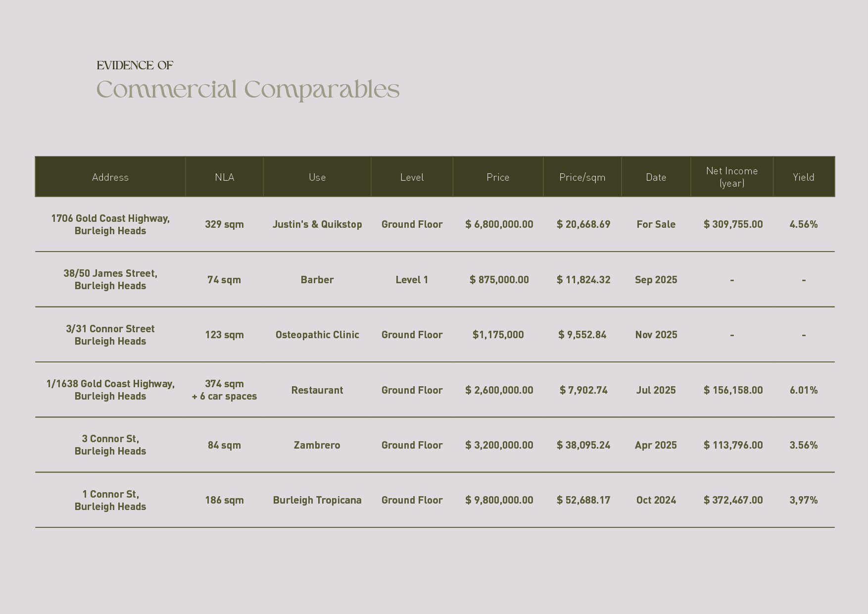The image size is (868, 614).
Task: Click the '$ 156,158.00' net income cell
Action: [733, 390]
